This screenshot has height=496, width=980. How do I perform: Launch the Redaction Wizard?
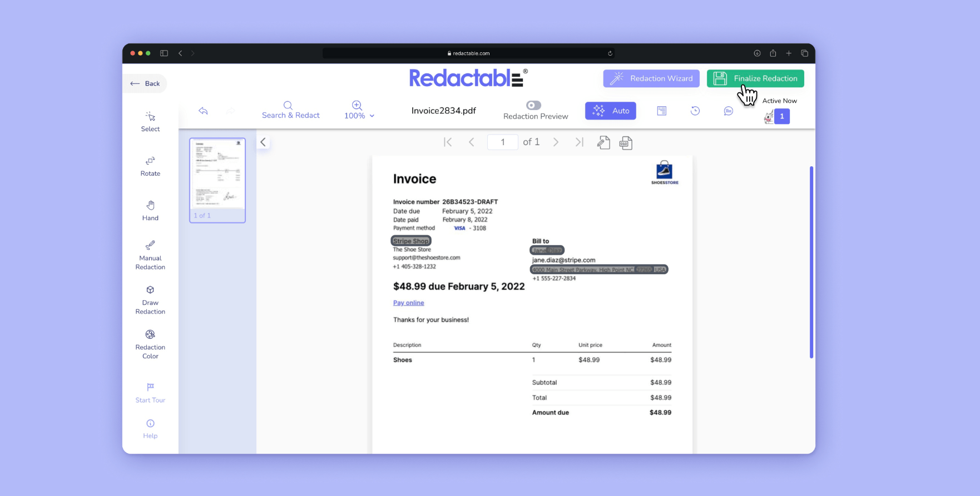[651, 78]
